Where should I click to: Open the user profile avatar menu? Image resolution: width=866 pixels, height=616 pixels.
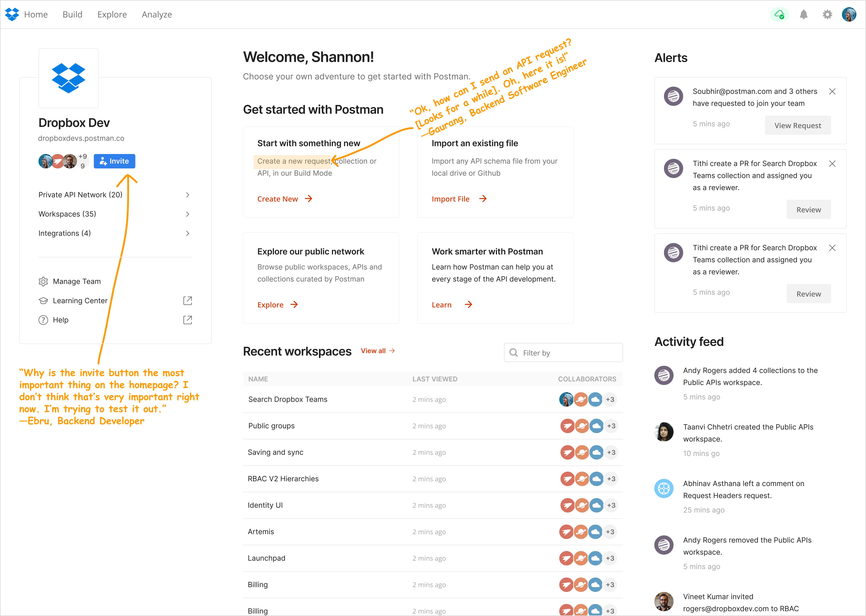849,14
